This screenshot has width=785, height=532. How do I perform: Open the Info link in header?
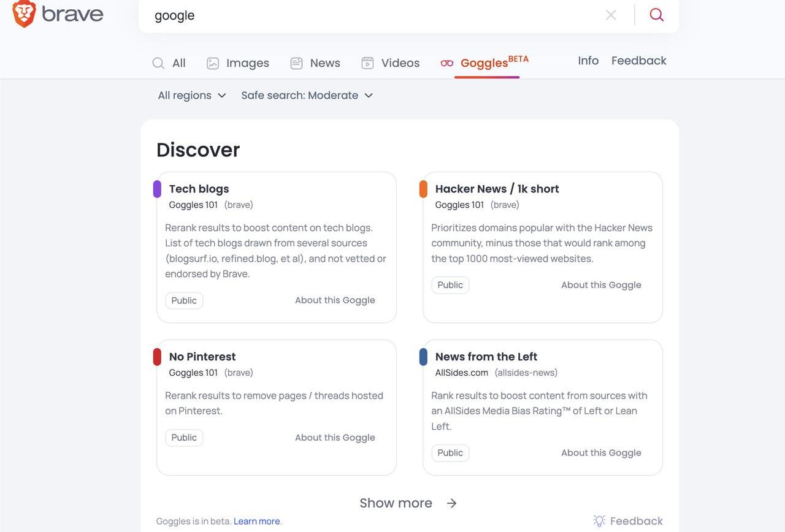588,61
